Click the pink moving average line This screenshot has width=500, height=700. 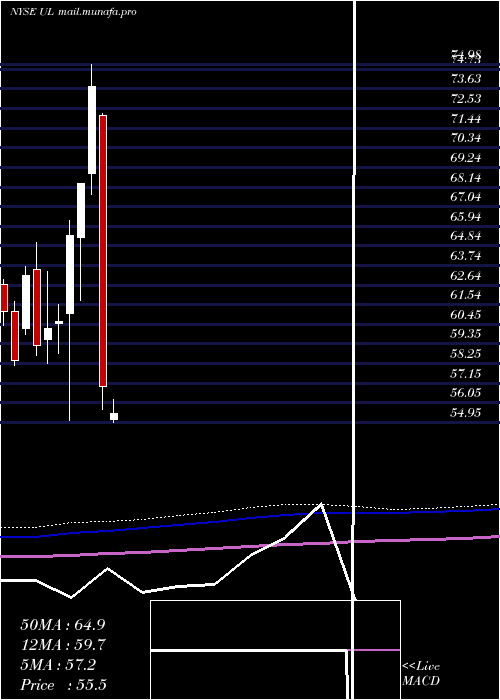(250, 546)
